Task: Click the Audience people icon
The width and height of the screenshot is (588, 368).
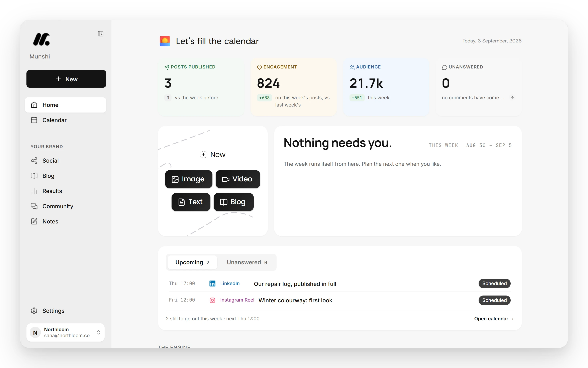Action: pyautogui.click(x=352, y=67)
